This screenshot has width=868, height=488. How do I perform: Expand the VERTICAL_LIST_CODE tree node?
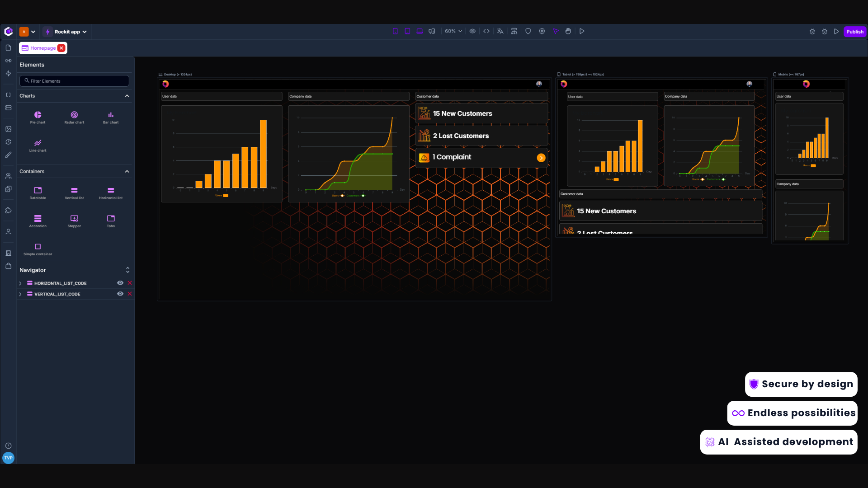pyautogui.click(x=20, y=294)
